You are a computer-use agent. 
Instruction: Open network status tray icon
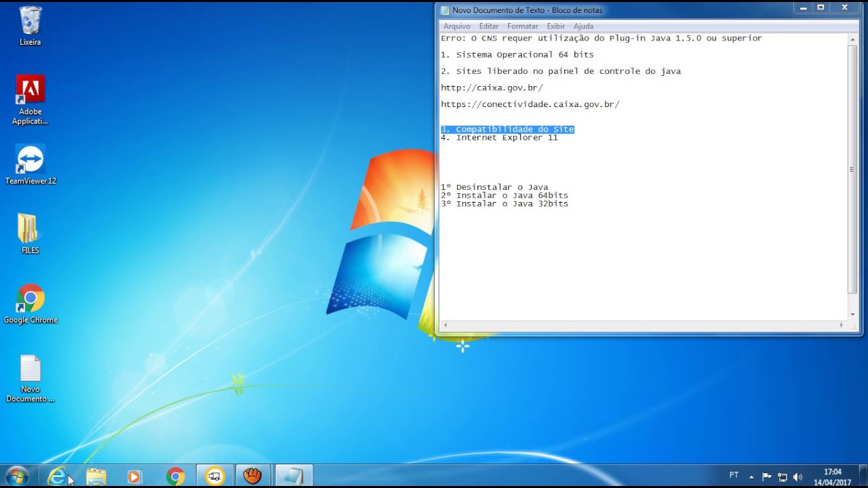pos(782,476)
